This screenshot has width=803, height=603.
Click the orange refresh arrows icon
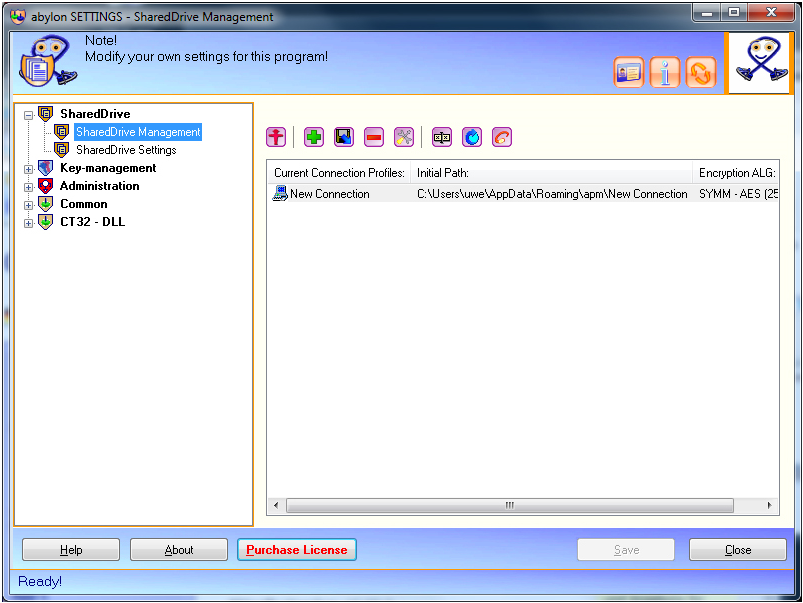tap(701, 72)
